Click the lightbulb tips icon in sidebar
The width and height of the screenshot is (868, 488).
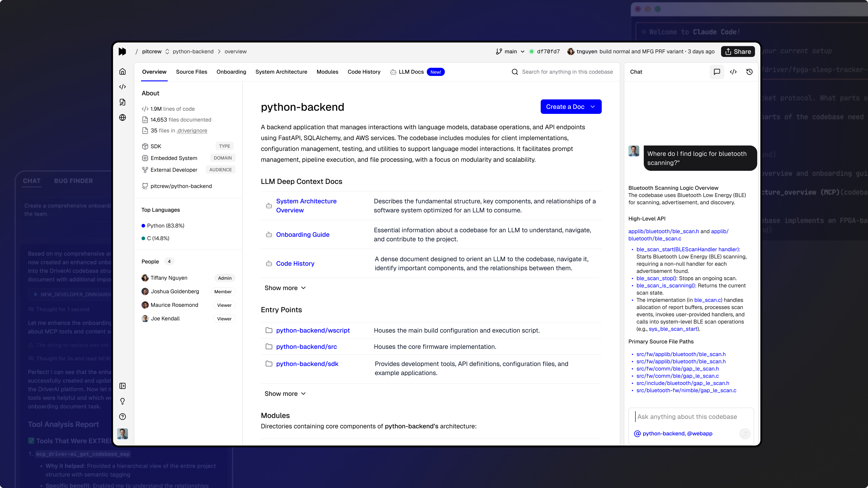pyautogui.click(x=123, y=401)
